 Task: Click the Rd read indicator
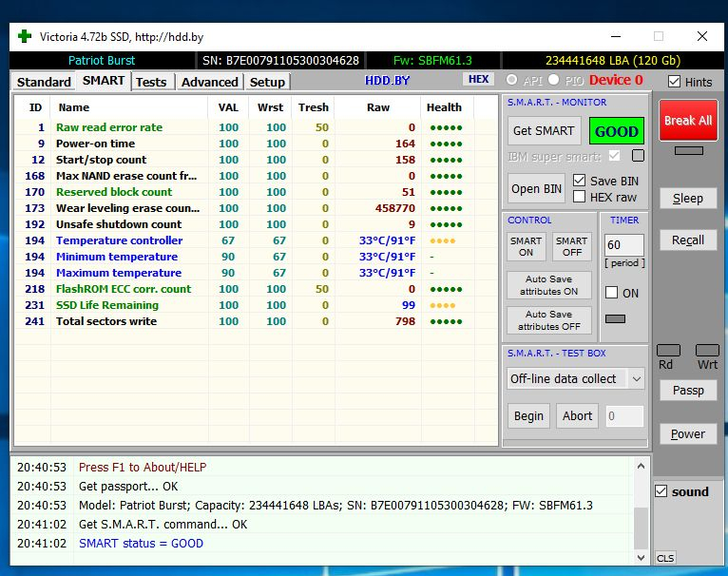(x=668, y=351)
